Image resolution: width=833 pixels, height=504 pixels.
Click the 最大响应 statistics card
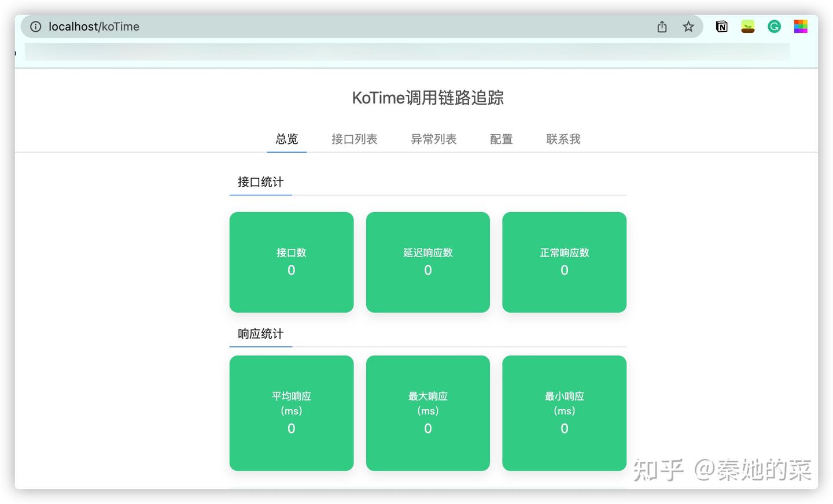pos(427,413)
